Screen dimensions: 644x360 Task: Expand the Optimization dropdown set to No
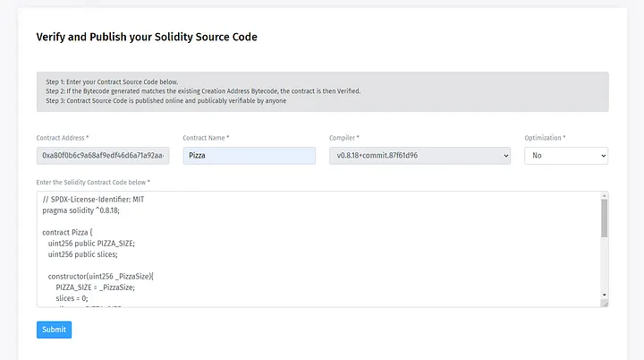(x=565, y=156)
